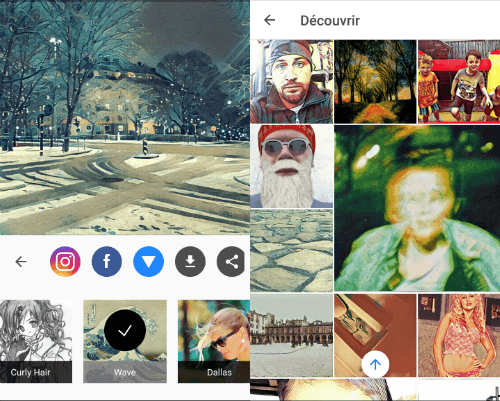Viewport: 500px width, 401px height.
Task: Open the Santa beard with sunglasses photo
Action: [x=292, y=166]
